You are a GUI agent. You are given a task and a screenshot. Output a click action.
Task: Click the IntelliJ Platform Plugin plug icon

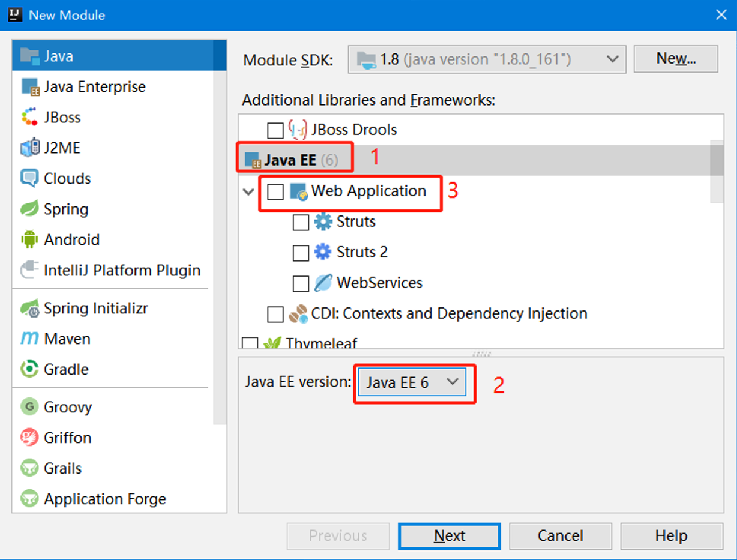[30, 270]
